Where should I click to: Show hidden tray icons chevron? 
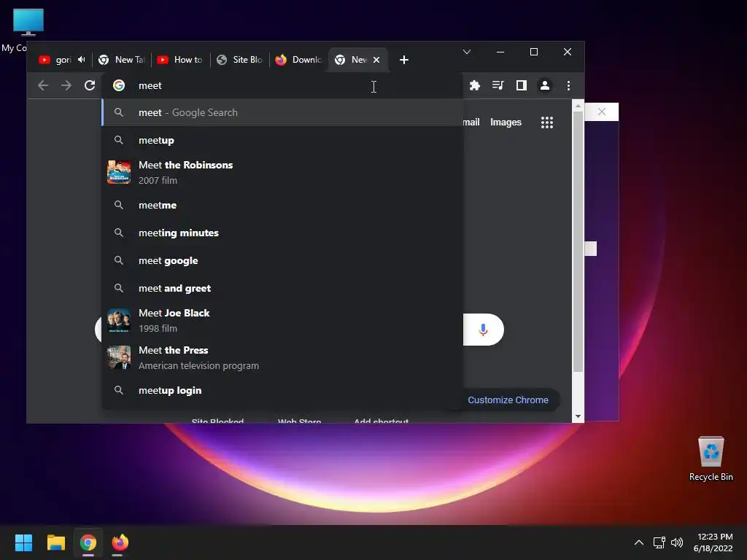pos(639,542)
